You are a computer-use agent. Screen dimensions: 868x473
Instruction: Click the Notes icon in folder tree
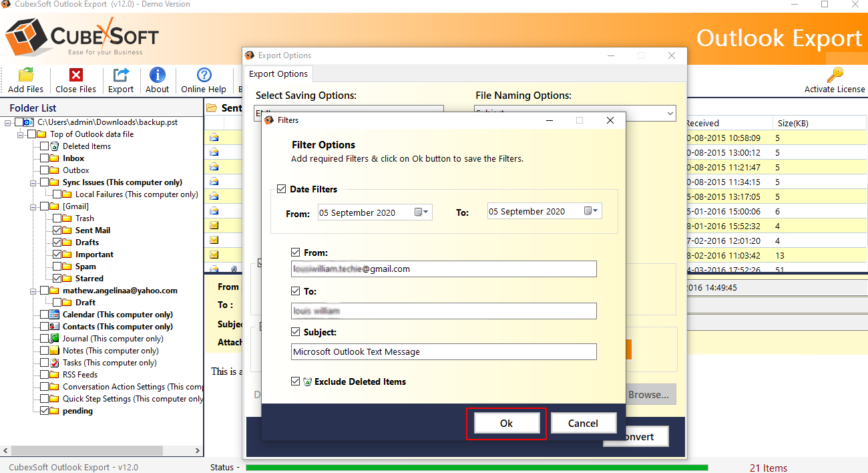(55, 351)
